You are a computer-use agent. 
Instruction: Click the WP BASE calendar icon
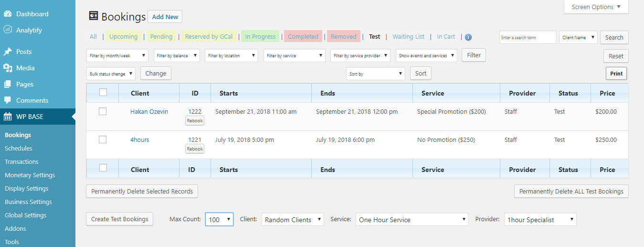[8, 117]
